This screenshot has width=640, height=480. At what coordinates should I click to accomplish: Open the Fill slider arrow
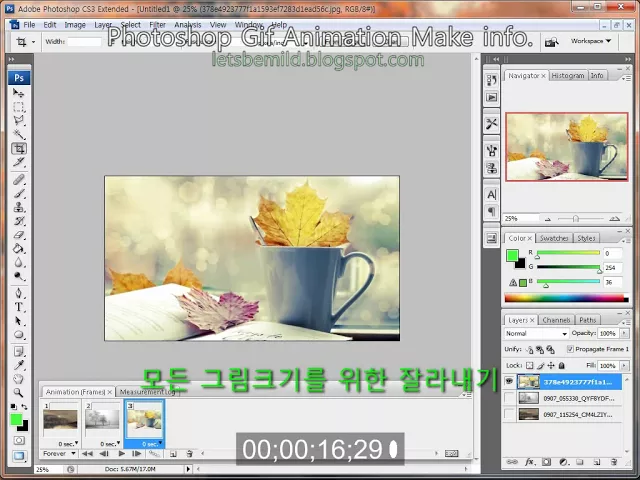point(624,366)
